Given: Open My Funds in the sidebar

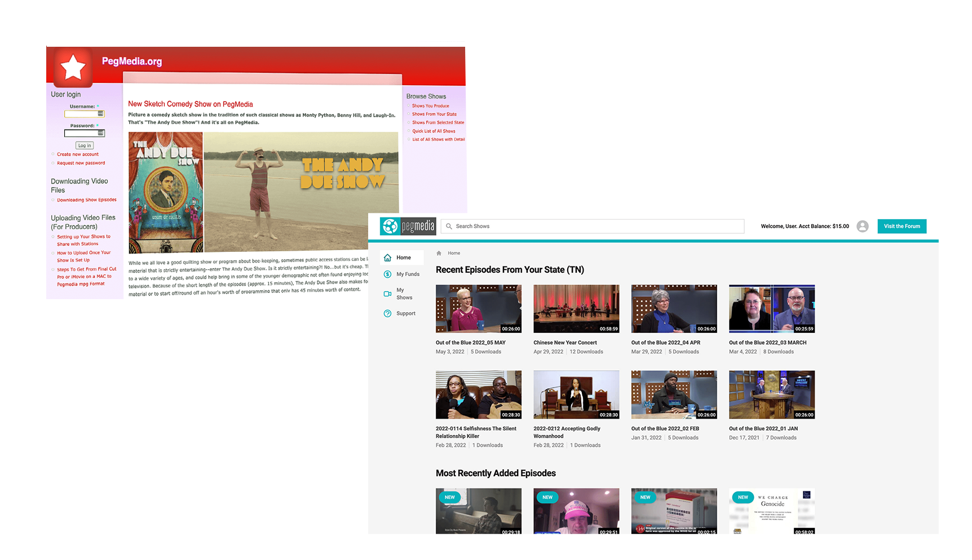Looking at the screenshot, I should pos(401,274).
